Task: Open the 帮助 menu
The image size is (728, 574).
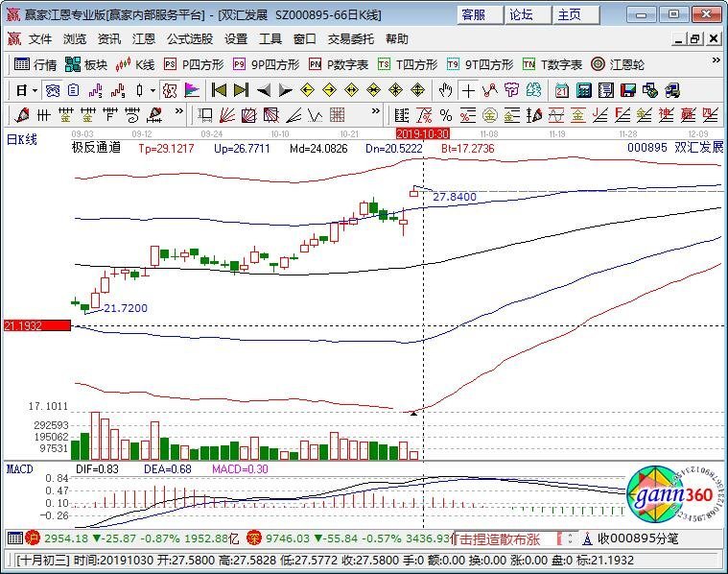Action: tap(397, 39)
